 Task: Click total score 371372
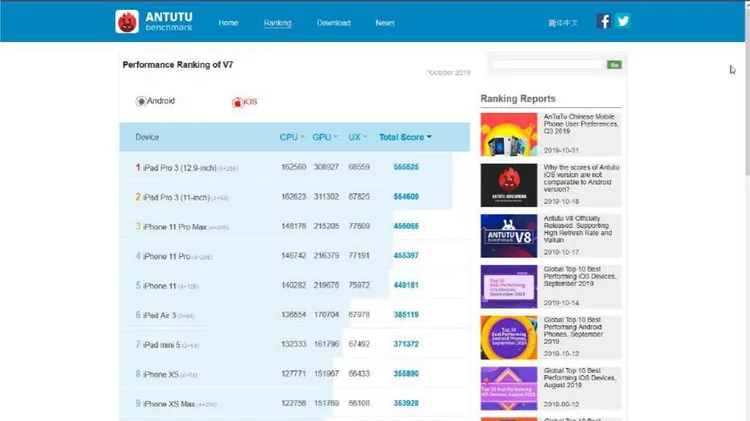[x=406, y=344]
